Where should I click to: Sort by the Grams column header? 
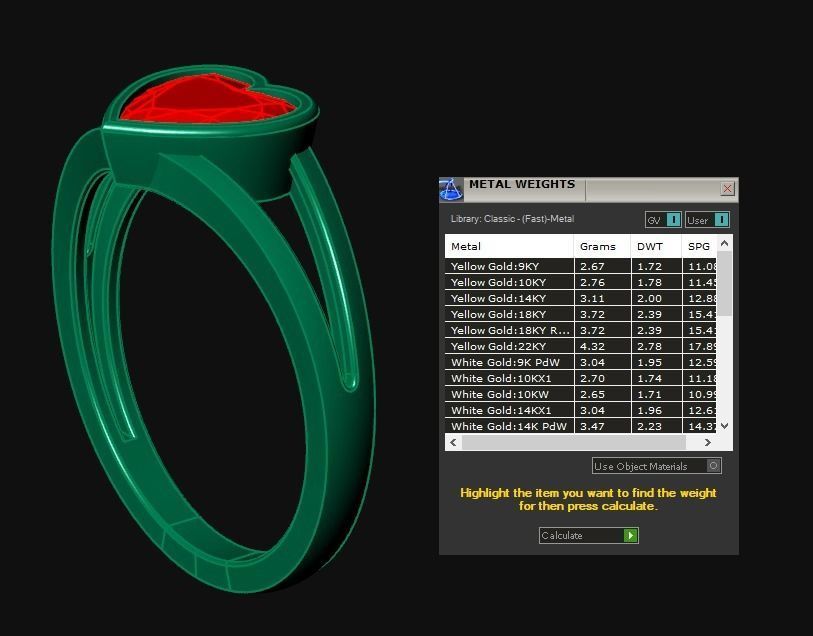tap(602, 246)
